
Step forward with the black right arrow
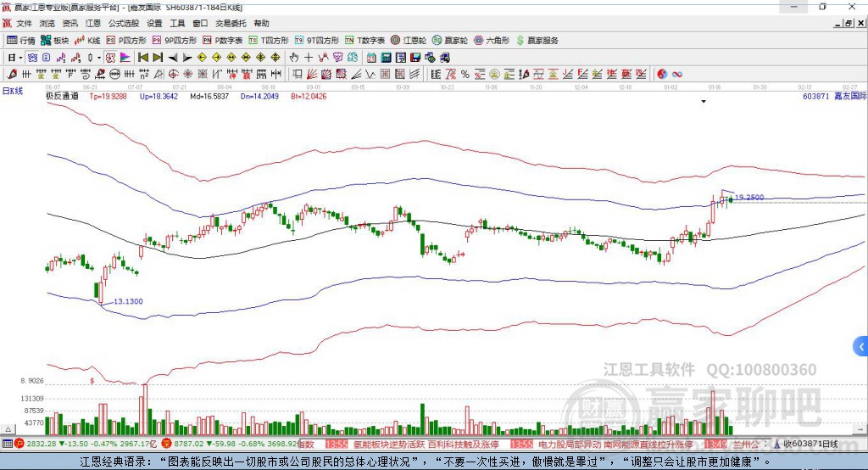(187, 58)
